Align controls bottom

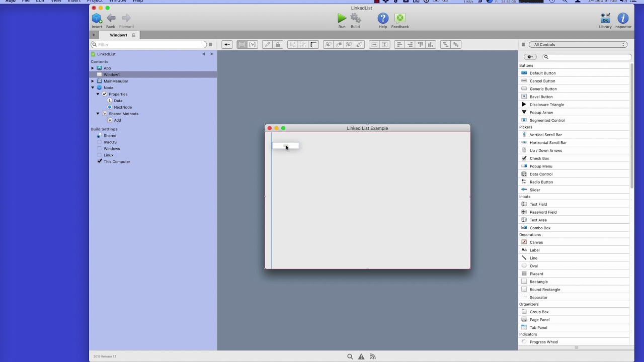point(431,45)
